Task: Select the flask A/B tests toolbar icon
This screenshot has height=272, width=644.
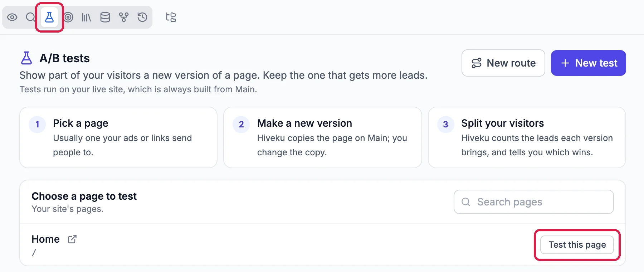Action: point(49,17)
